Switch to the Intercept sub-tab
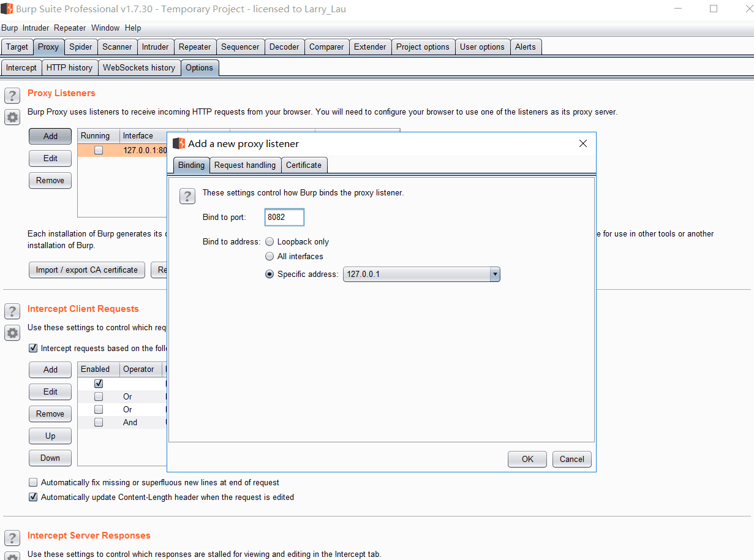Viewport: 754px width, 560px height. [21, 67]
